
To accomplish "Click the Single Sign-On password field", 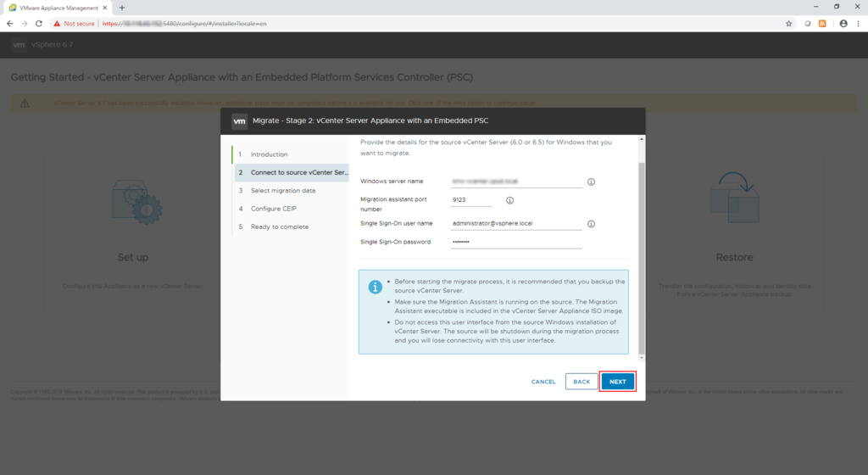I will [516, 242].
